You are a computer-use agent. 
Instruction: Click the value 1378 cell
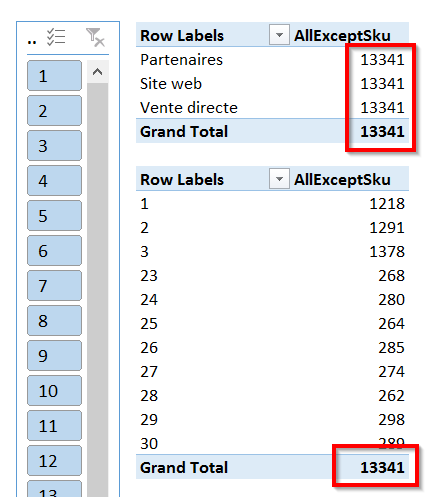387,252
